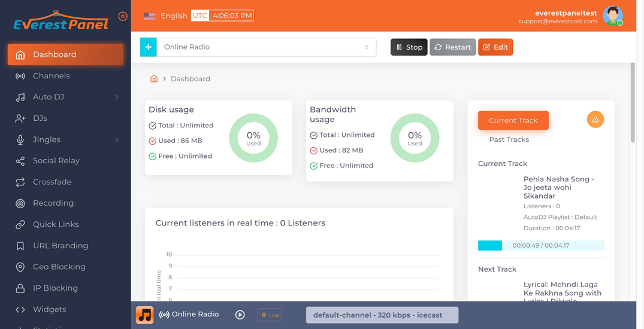
Task: Open the Online Radio station dropdown
Action: (266, 47)
